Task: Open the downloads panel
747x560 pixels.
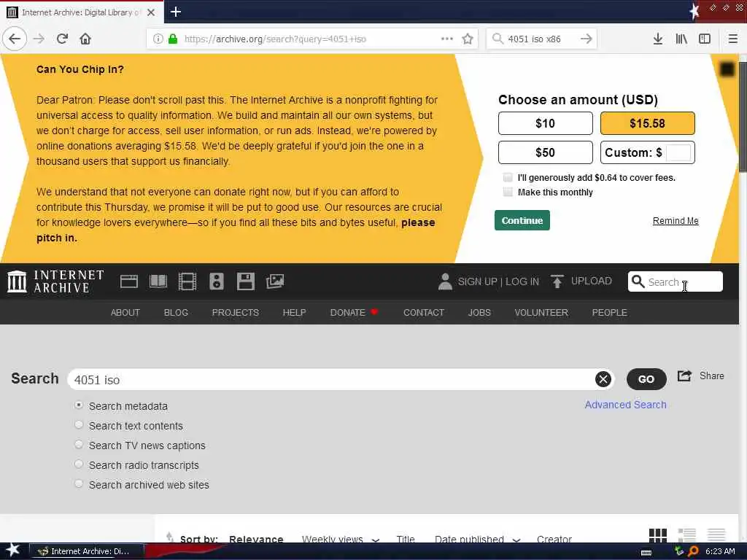Action: pos(658,39)
